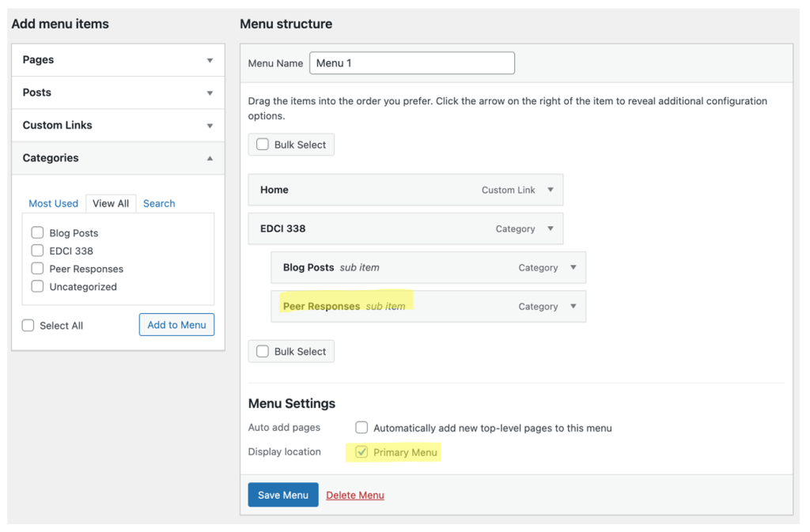Screen dimensions: 810x532
Task: Switch to the Search tab
Action: click(x=159, y=203)
